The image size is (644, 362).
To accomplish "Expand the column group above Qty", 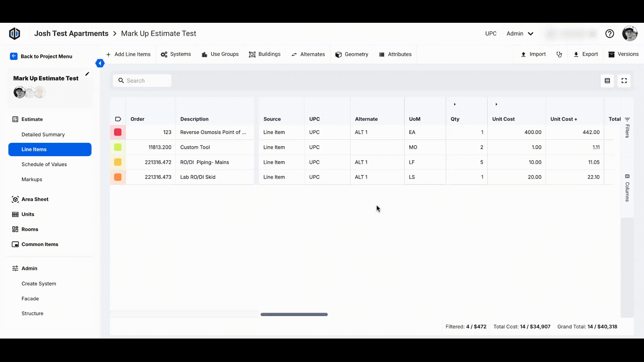I will pyautogui.click(x=454, y=104).
